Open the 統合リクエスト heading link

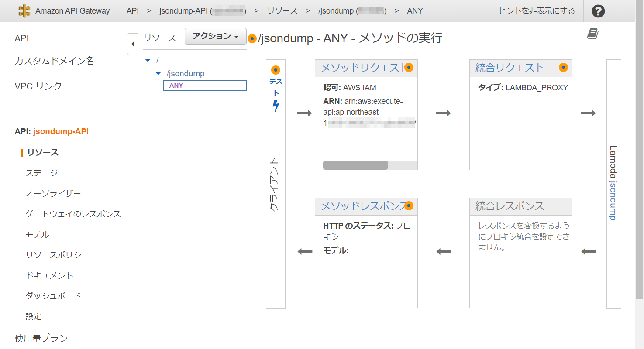[510, 68]
